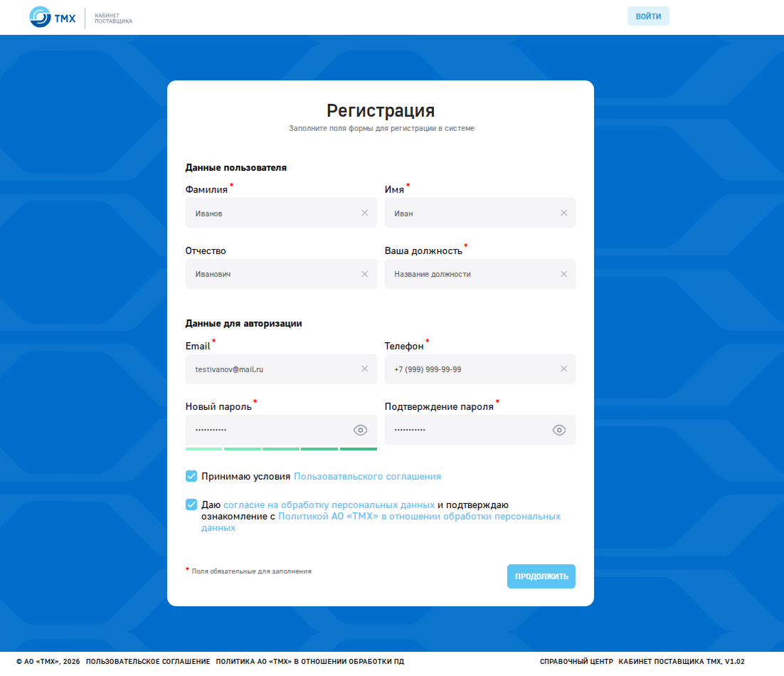Open согласие на обработку персональных данных link
The image size is (784, 676).
click(x=329, y=505)
